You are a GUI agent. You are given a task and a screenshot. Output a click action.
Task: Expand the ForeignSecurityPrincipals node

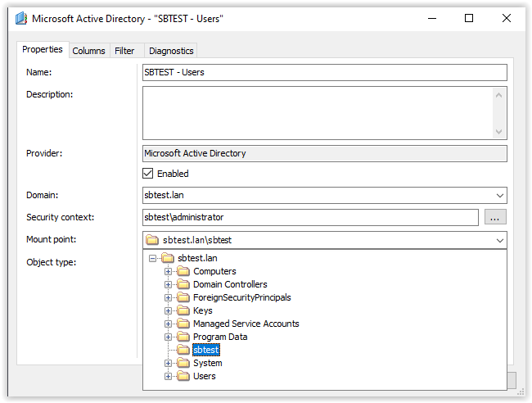click(168, 297)
